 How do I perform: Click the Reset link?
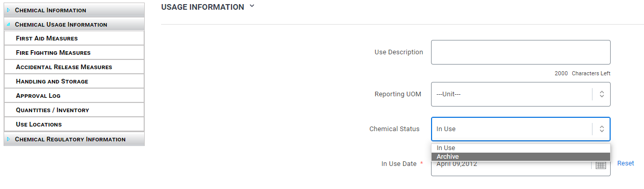tap(626, 163)
